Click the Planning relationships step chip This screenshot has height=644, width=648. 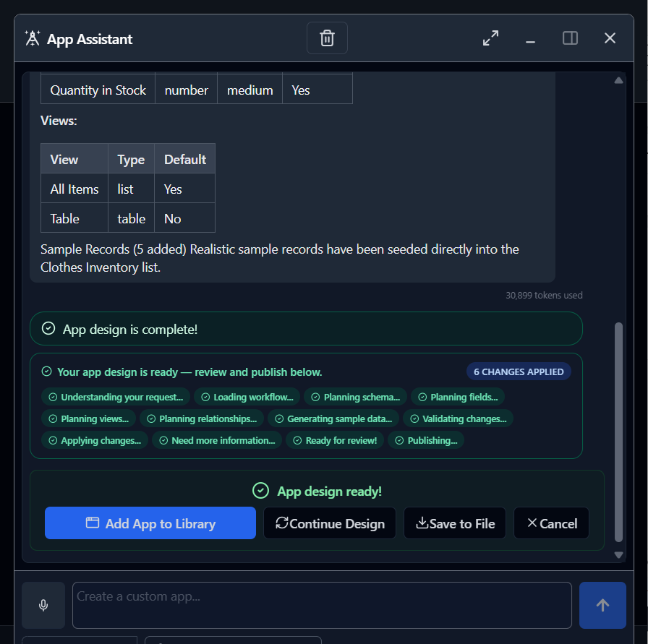click(202, 418)
